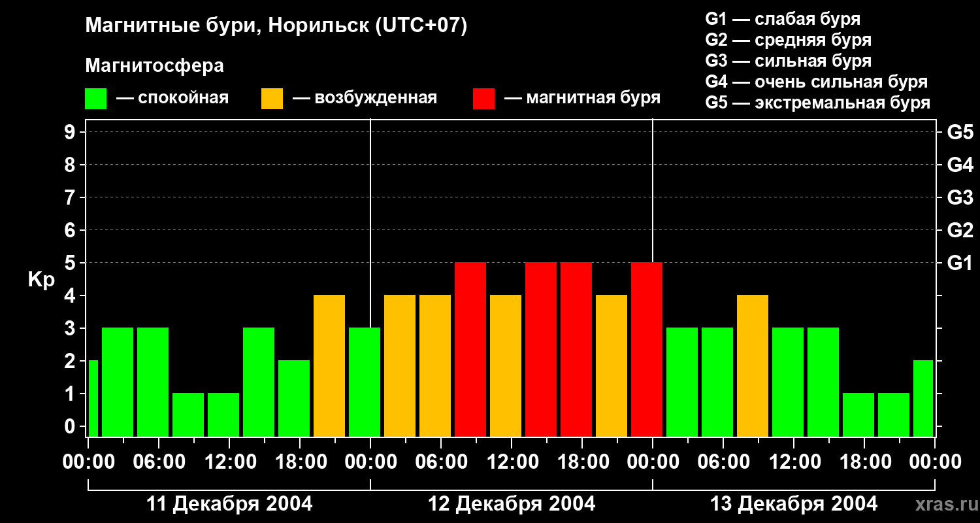Click the right-axis label «G2»
This screenshot has width=980, height=523.
tap(960, 230)
